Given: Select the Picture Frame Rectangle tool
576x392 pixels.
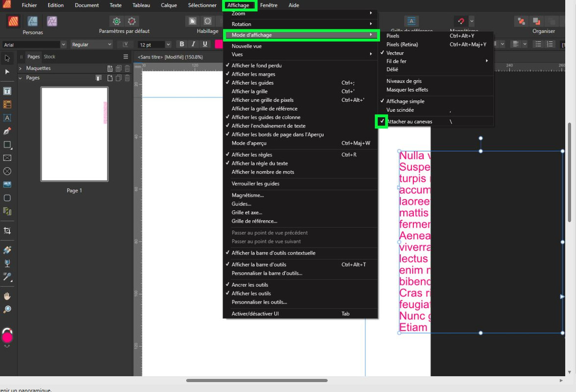Looking at the screenshot, I should pos(7,158).
